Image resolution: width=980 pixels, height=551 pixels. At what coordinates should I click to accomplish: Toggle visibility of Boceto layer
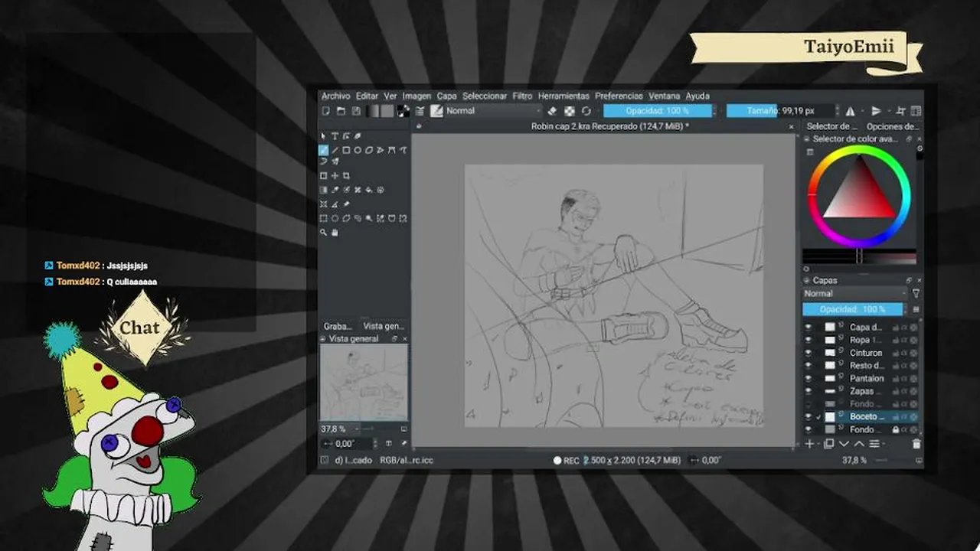tap(808, 416)
